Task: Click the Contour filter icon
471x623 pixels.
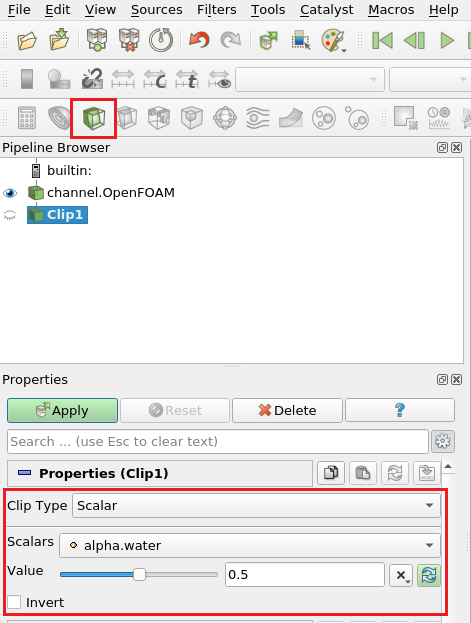Action: tap(59, 118)
